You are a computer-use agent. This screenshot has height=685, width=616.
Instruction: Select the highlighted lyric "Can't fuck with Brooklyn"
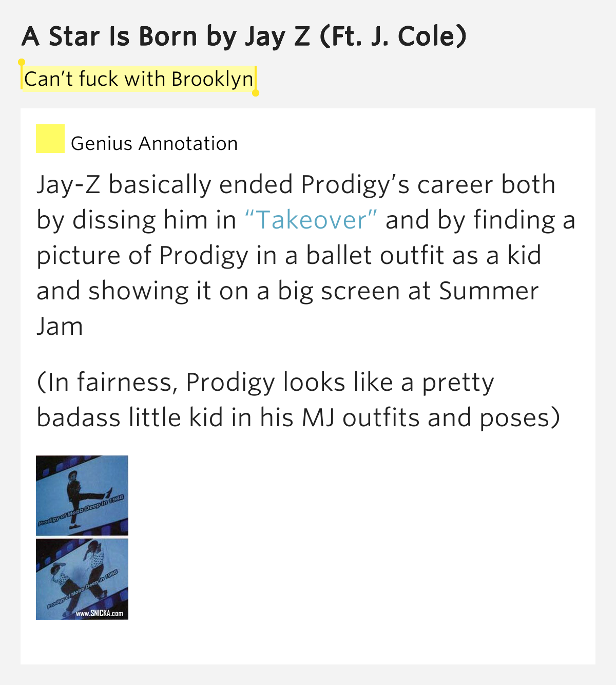(x=139, y=79)
